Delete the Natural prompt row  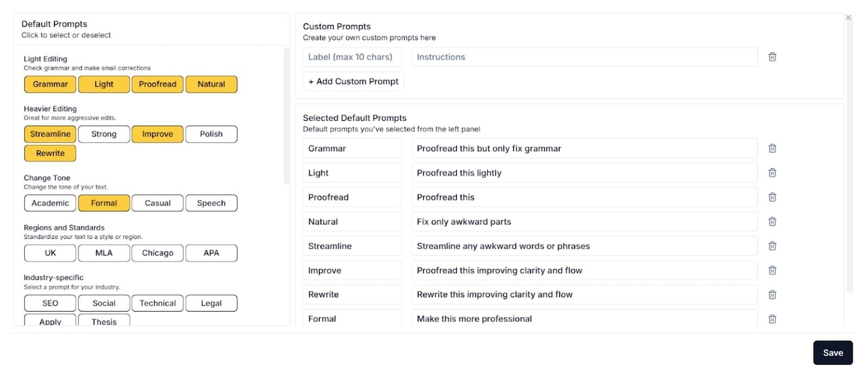[772, 222]
